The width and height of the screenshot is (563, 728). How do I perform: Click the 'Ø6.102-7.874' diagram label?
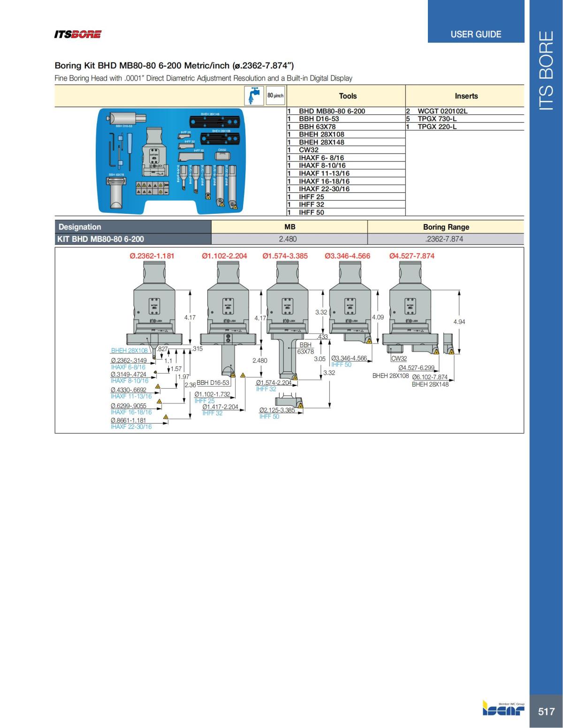430,377
